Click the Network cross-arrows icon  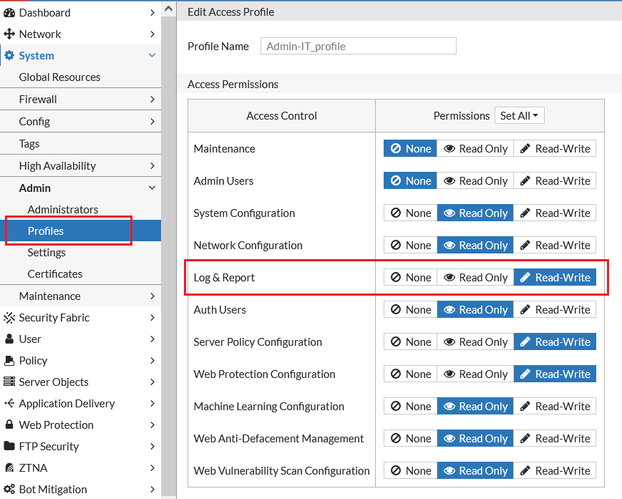point(9,34)
